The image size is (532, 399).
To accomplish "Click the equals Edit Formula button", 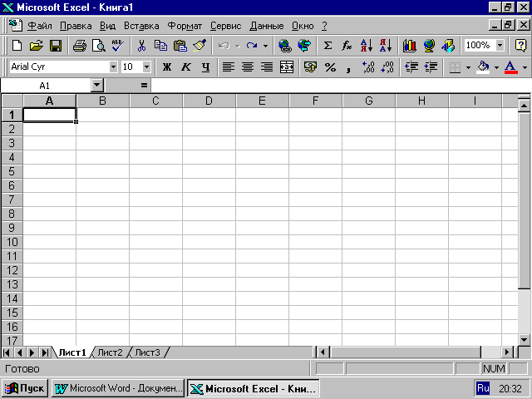I will pos(144,86).
